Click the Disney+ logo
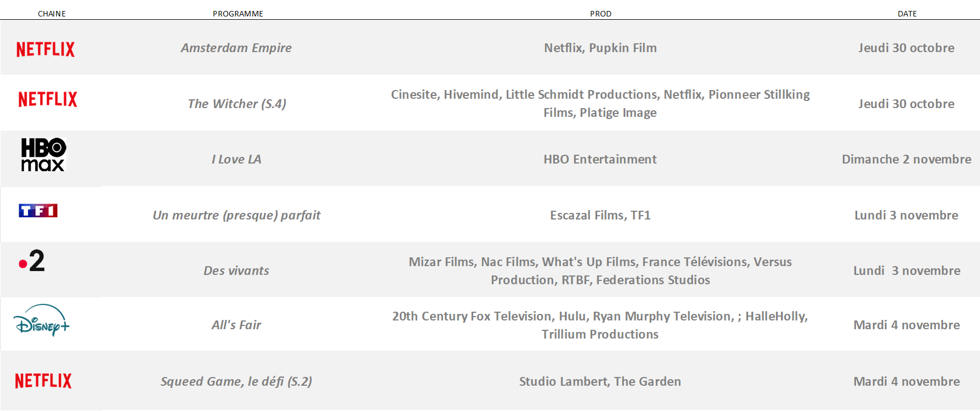The width and height of the screenshot is (980, 411). (x=42, y=320)
